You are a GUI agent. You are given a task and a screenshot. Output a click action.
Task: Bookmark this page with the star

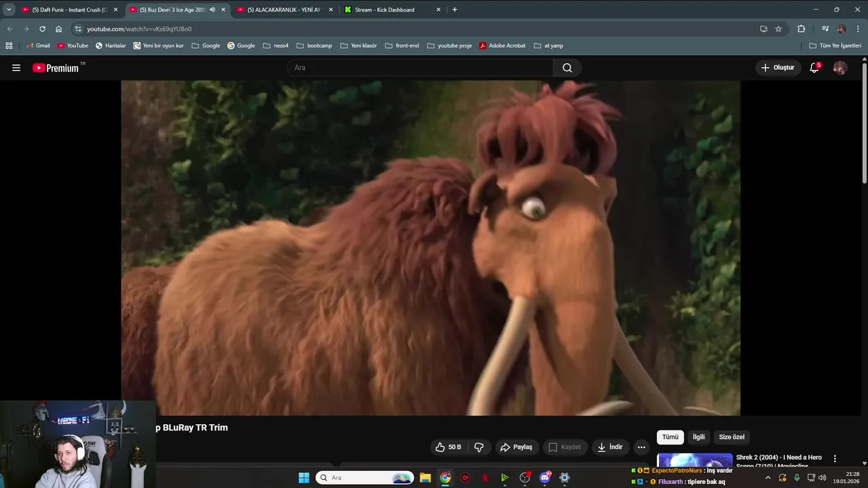(x=778, y=29)
